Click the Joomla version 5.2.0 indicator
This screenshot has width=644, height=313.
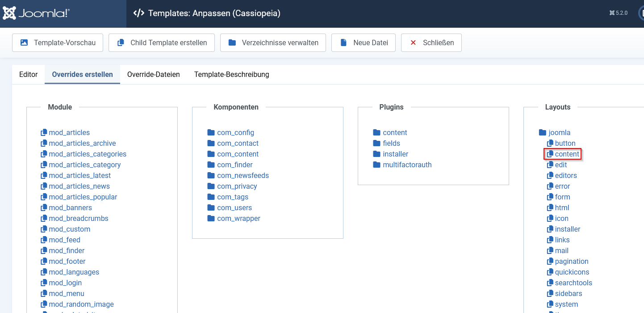pyautogui.click(x=619, y=13)
